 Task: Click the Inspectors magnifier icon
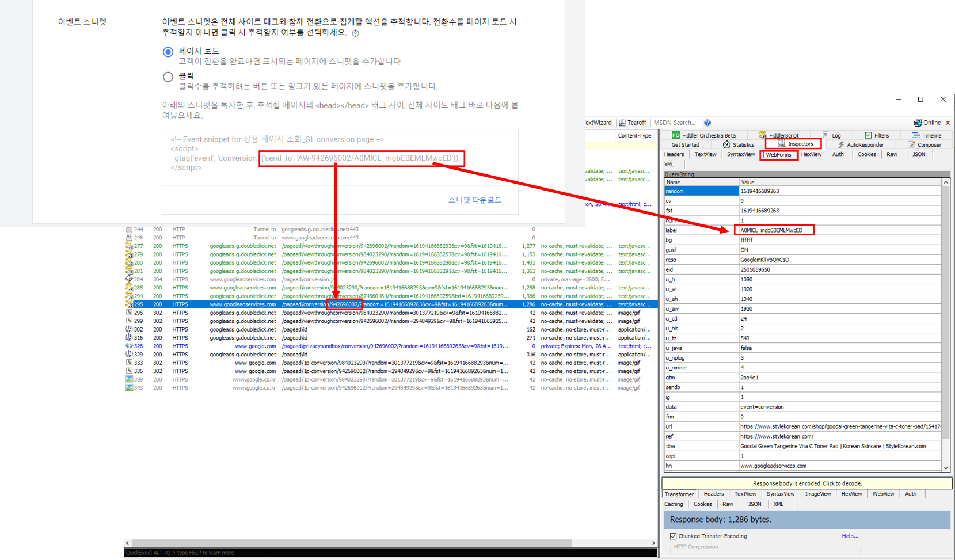point(781,144)
